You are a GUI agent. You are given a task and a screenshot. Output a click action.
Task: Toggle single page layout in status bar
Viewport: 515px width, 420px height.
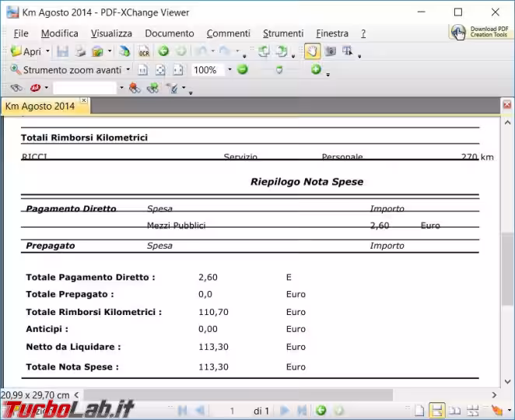click(x=420, y=410)
